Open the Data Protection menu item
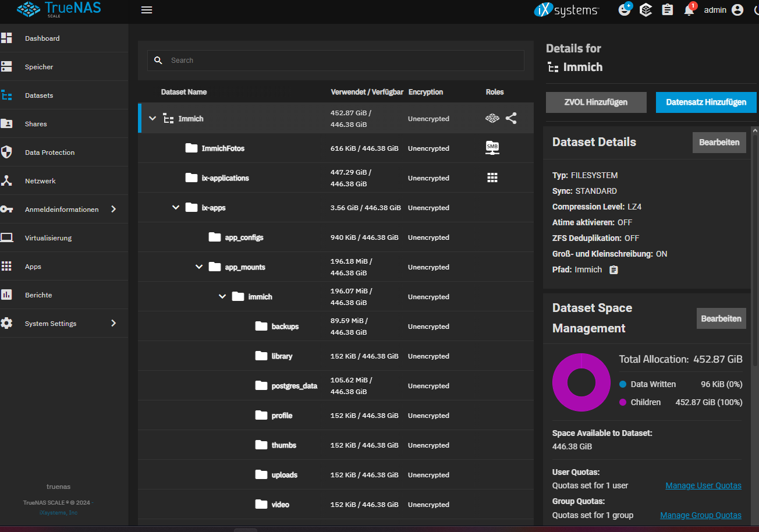 (x=49, y=152)
